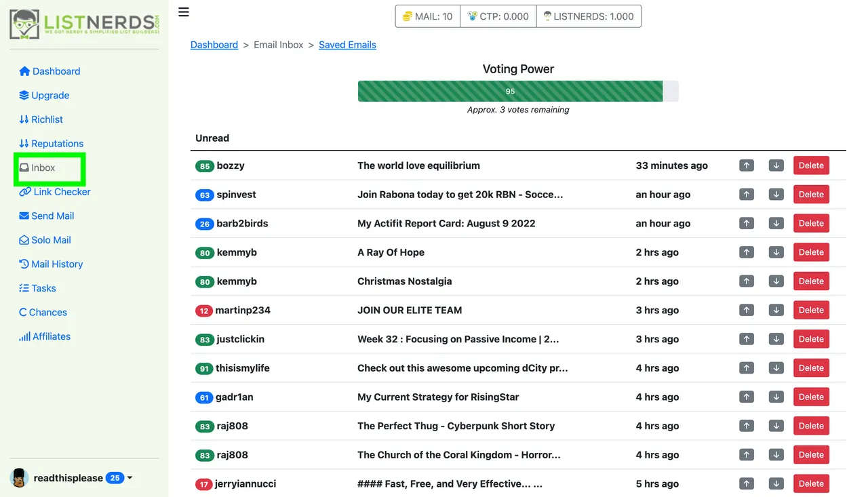
Task: Upvote the Christmas Nostalgia email
Action: (x=747, y=281)
